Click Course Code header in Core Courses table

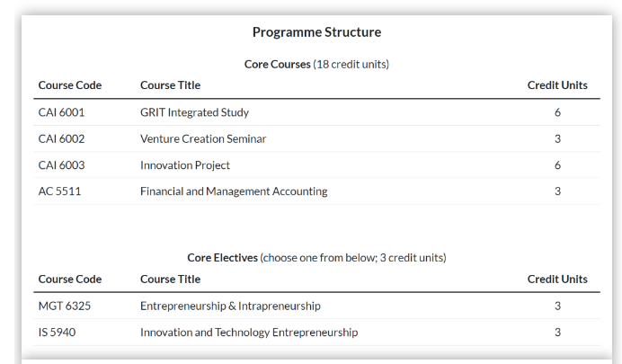(x=70, y=85)
